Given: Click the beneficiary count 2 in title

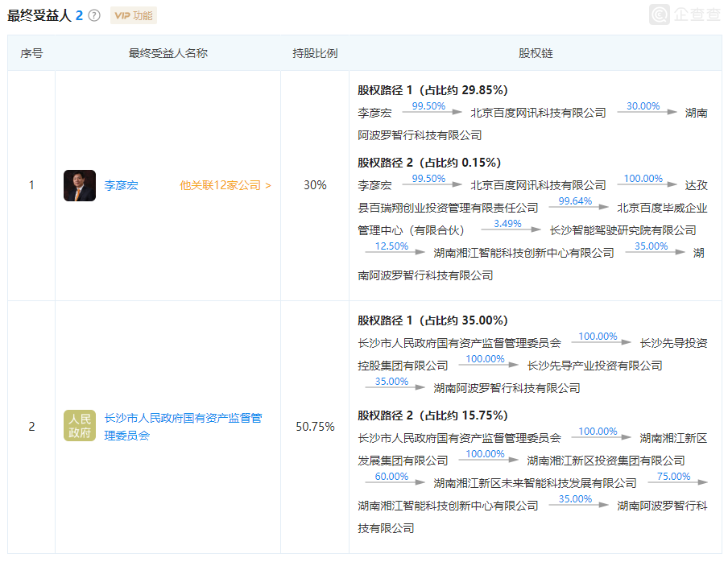Looking at the screenshot, I should click(x=79, y=16).
